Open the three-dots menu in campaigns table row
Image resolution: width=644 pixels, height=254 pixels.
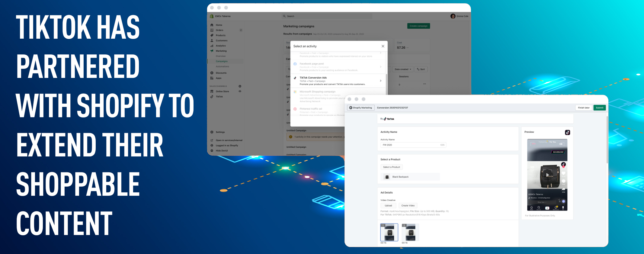point(425,84)
